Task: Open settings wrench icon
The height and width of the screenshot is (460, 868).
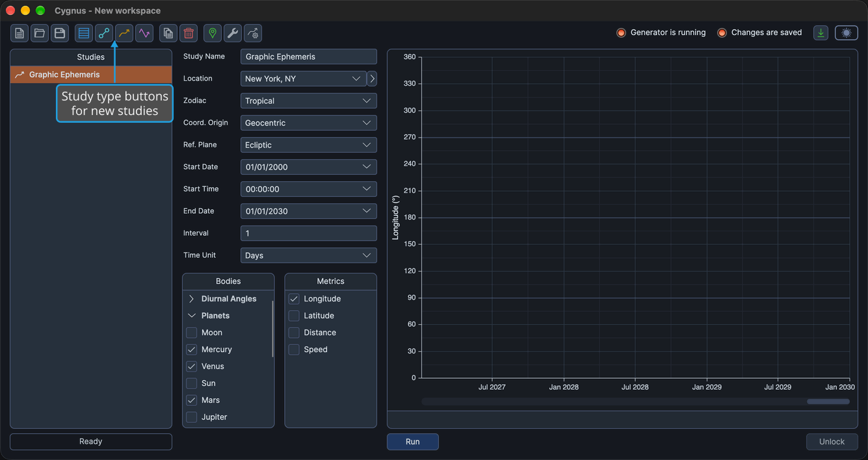Action: click(233, 33)
